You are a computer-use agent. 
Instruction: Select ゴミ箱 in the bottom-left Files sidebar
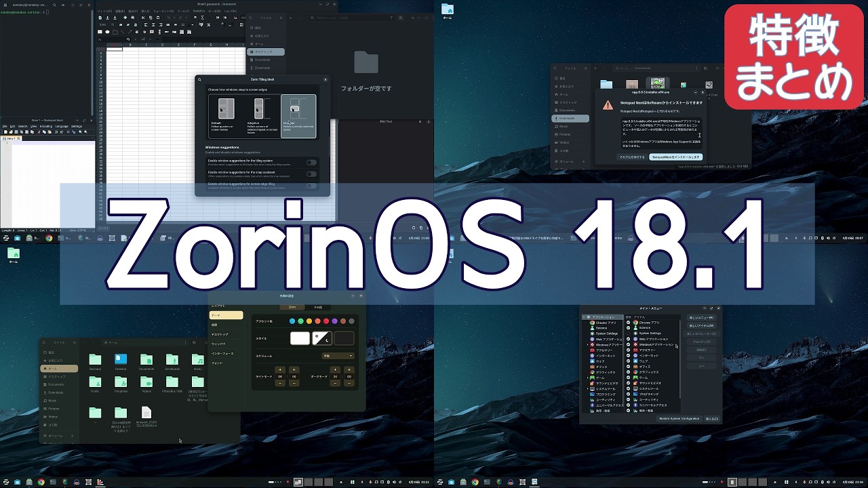click(x=59, y=425)
